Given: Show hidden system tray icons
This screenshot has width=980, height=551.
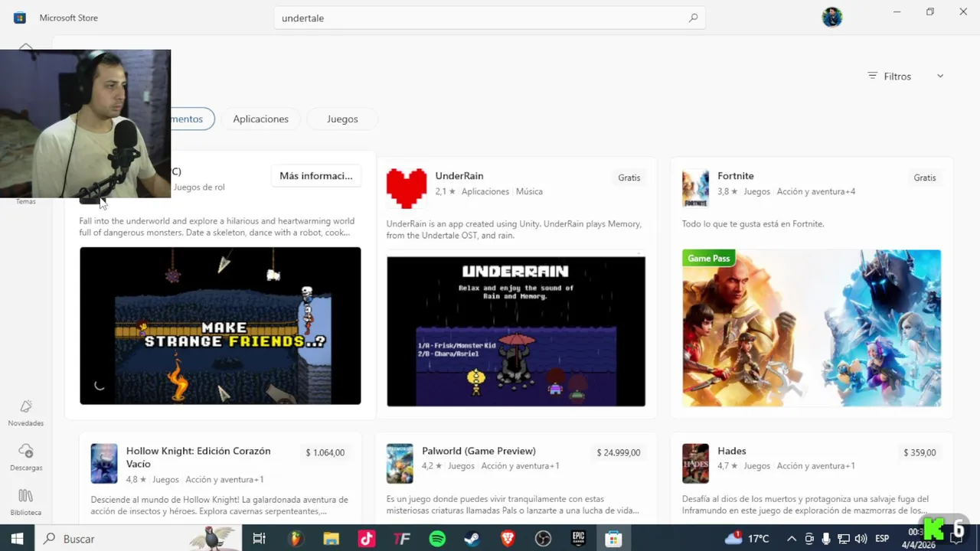Looking at the screenshot, I should (x=792, y=539).
